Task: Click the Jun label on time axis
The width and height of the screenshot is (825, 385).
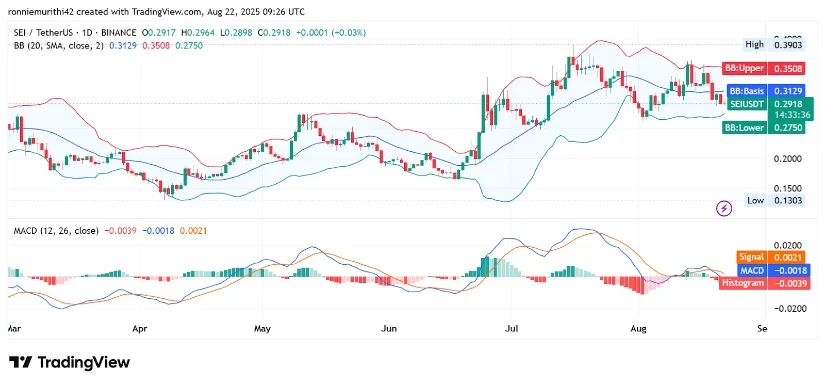Action: pyautogui.click(x=388, y=329)
